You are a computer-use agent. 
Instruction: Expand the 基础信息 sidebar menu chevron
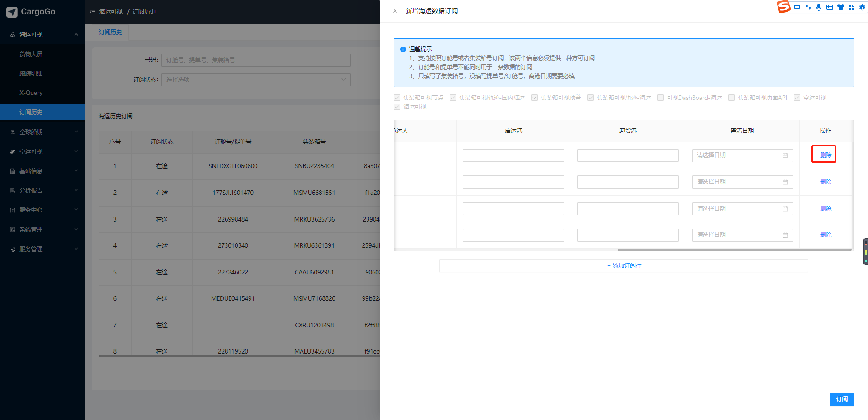click(76, 171)
